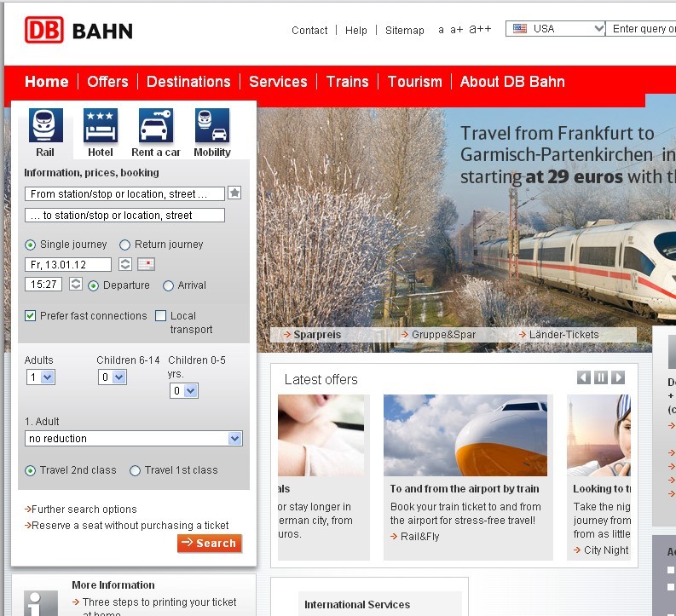The height and width of the screenshot is (616, 676).
Task: Select Return journey option
Action: [x=124, y=245]
